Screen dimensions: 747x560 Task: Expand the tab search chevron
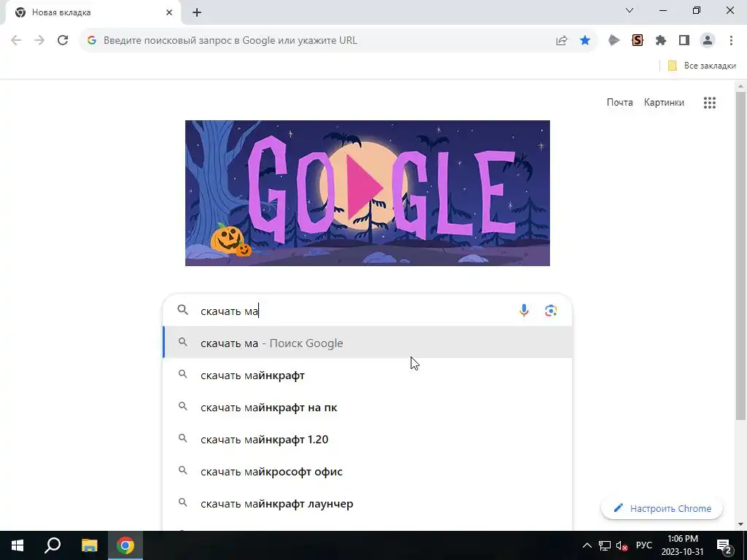[630, 10]
